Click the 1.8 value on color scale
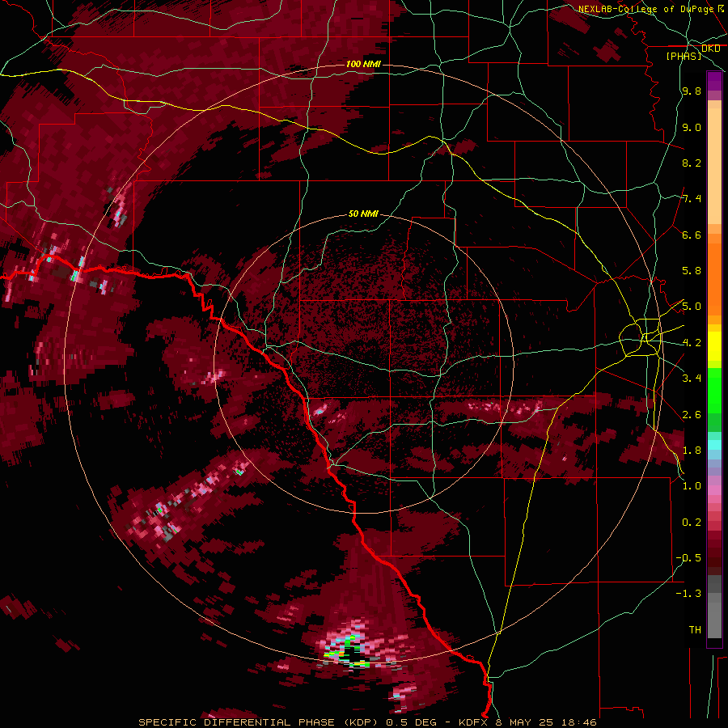This screenshot has height=728, width=728. point(692,451)
